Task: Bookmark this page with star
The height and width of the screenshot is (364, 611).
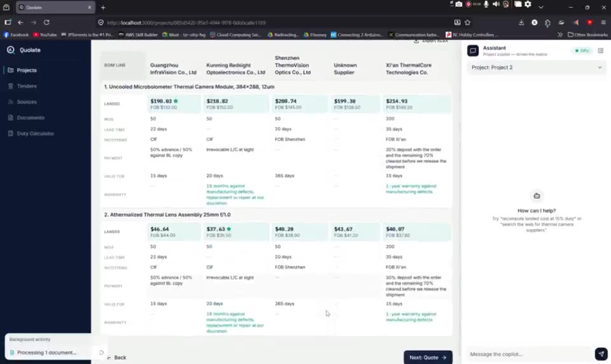Action: click(x=468, y=22)
